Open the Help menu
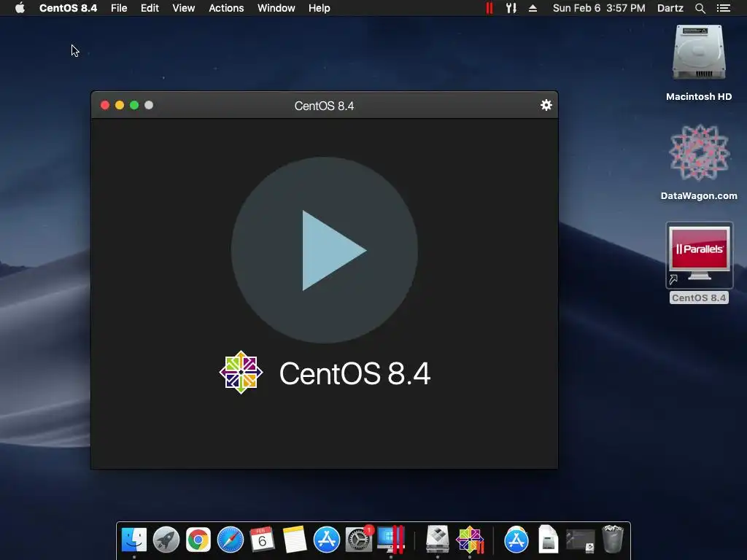747x560 pixels. pos(320,8)
